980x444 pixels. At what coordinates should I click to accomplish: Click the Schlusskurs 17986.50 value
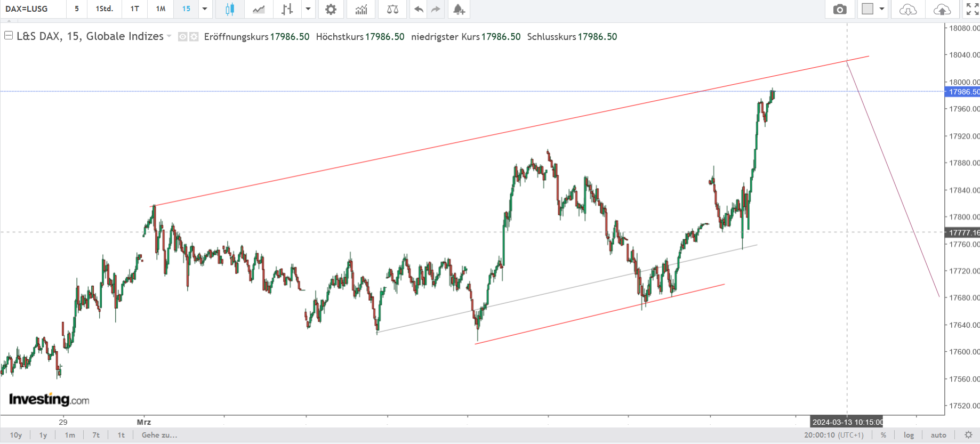597,37
